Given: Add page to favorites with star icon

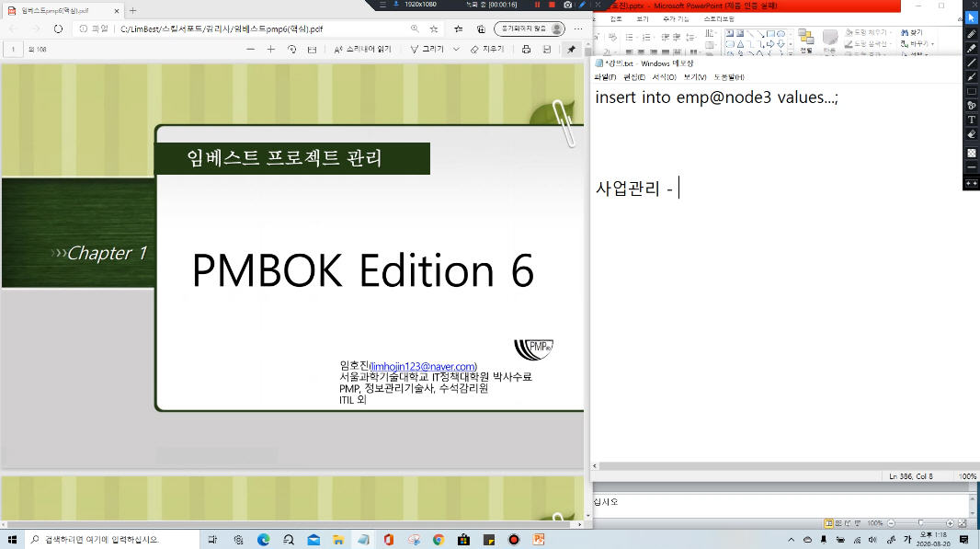Looking at the screenshot, I should (x=434, y=29).
